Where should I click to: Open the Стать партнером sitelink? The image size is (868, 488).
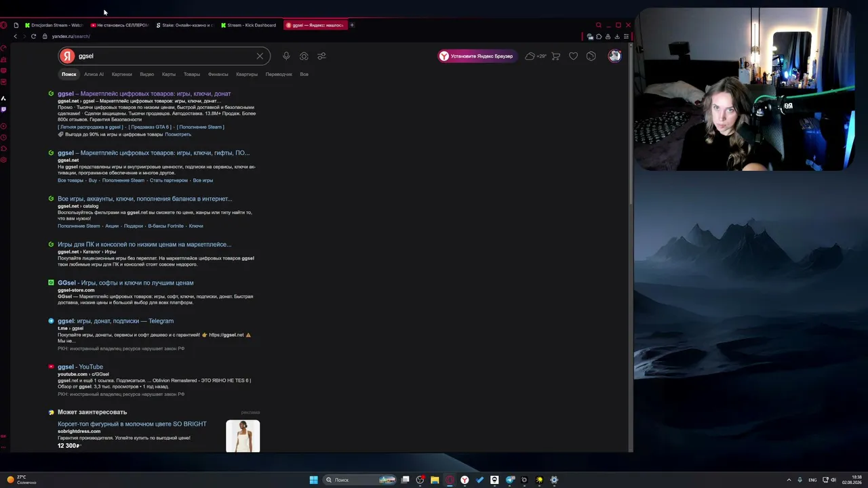tap(169, 180)
